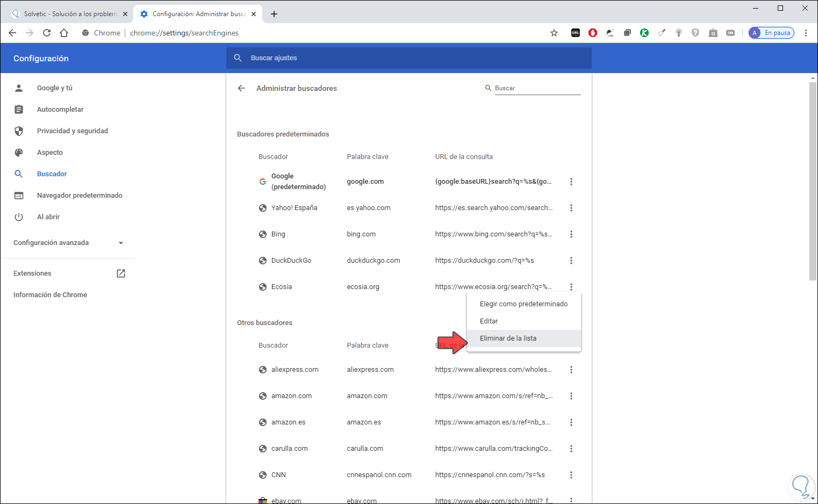Choose 'Eliminar de la lista' option
Image resolution: width=818 pixels, height=504 pixels.
pyautogui.click(x=524, y=339)
